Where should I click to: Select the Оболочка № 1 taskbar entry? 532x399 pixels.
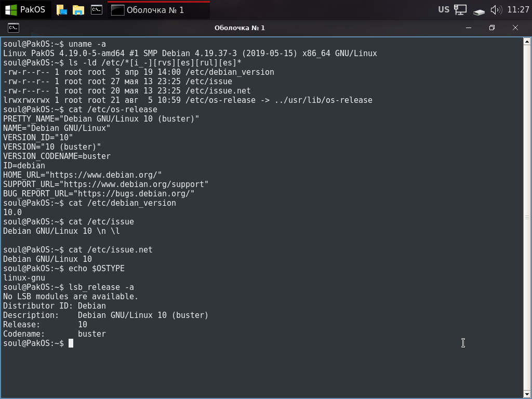pos(158,10)
